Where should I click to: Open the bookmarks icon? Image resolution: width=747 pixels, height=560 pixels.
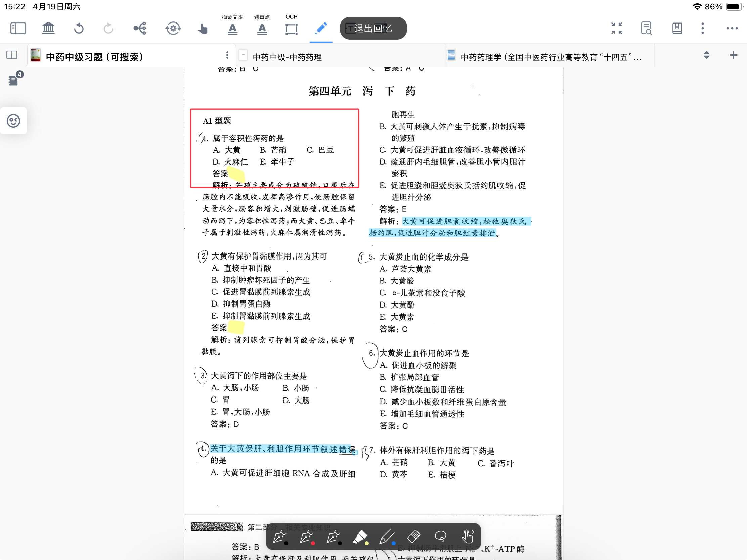click(x=677, y=28)
